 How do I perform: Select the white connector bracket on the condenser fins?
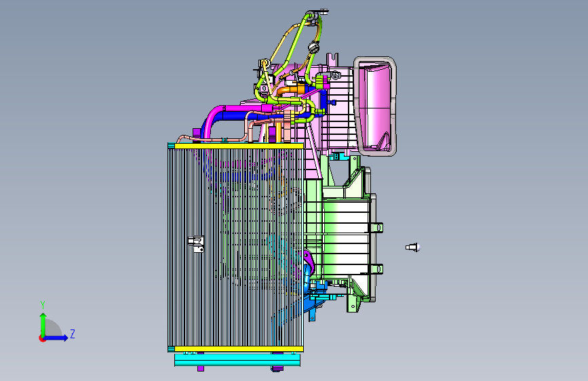tap(196, 244)
